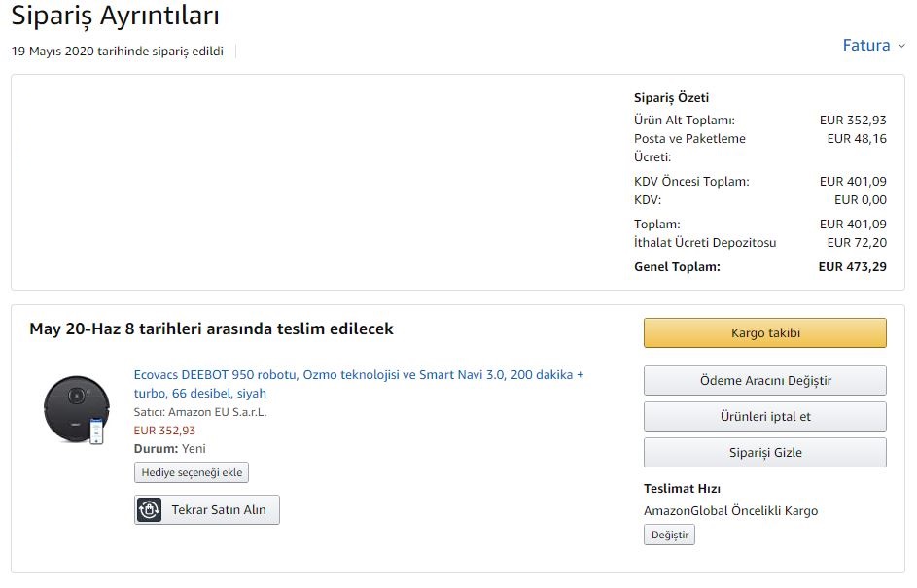Click the red EUR 352,93 item price
Screen dimensions: 917x588
coord(164,431)
